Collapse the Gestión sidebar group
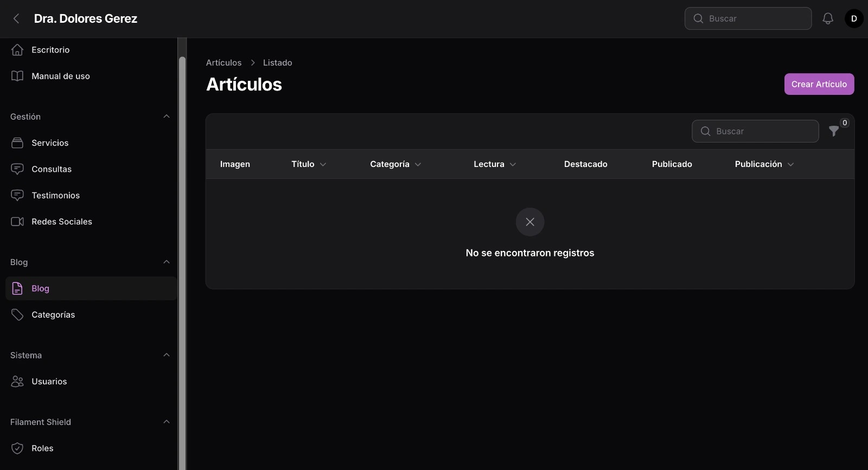 click(167, 117)
